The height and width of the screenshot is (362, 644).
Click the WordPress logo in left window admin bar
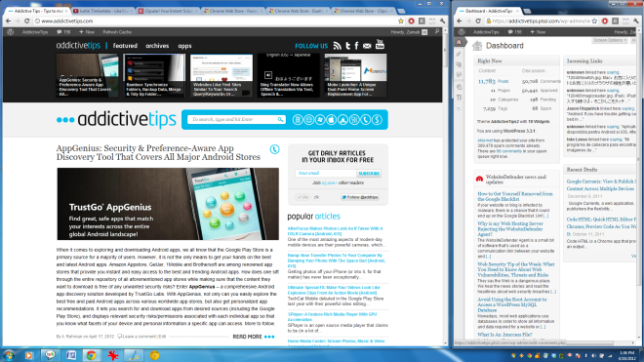pyautogui.click(x=11, y=31)
